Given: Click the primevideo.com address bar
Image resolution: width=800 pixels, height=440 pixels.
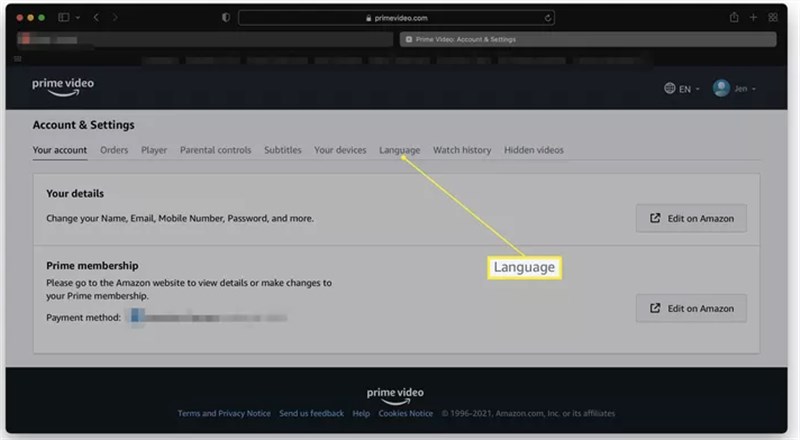Looking at the screenshot, I should (396, 18).
